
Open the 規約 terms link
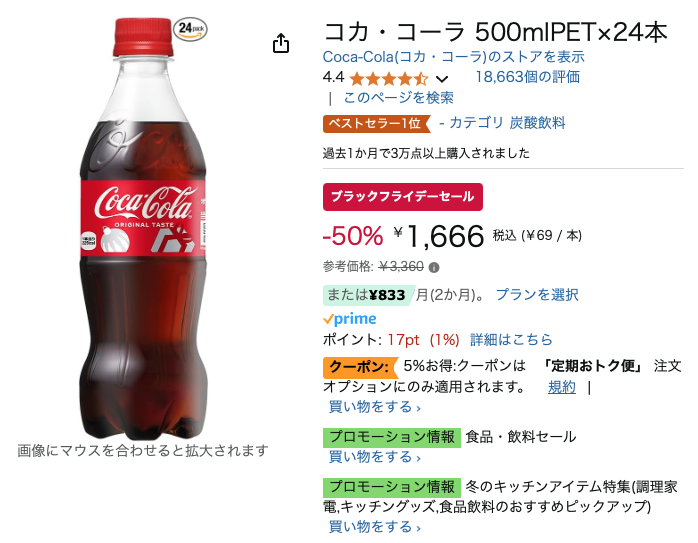click(x=562, y=387)
